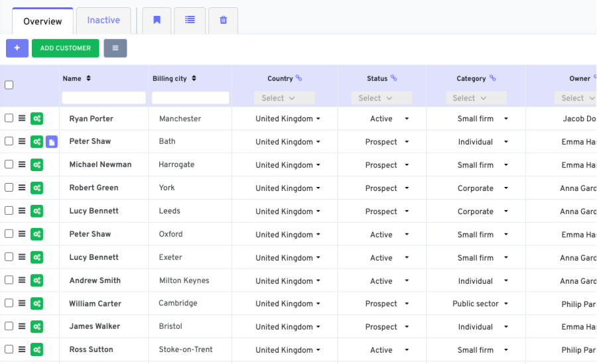Open customer Michael Newman
Image resolution: width=597 pixels, height=364 pixels.
click(x=101, y=165)
